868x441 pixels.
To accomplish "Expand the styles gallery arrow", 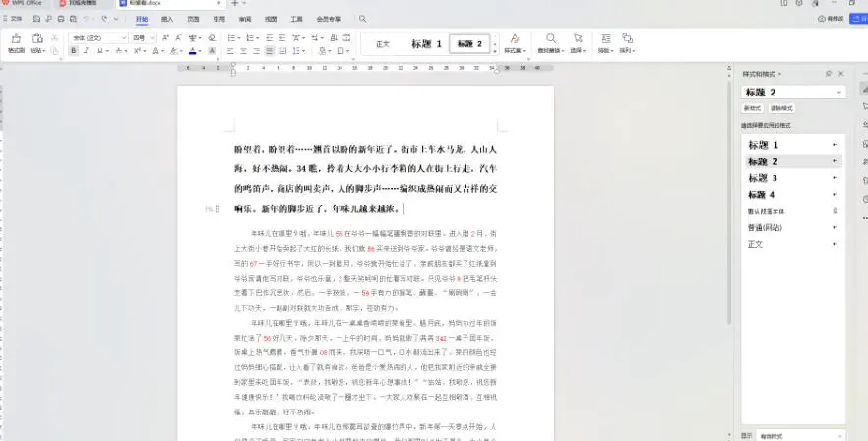I will click(x=495, y=50).
